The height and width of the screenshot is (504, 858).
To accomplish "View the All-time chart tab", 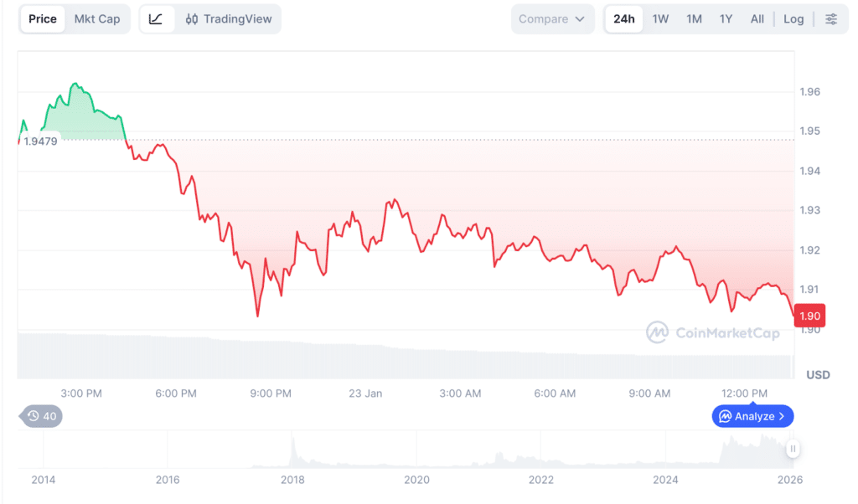I will [757, 18].
